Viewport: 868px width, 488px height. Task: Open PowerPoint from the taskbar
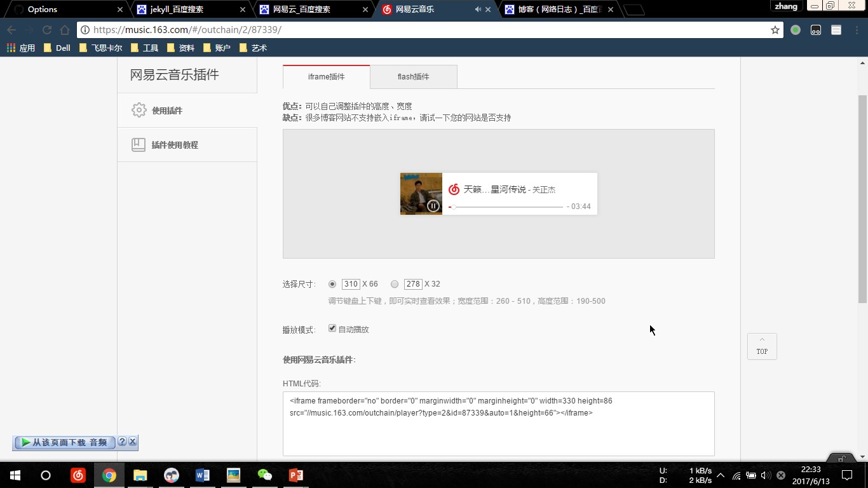pos(295,475)
